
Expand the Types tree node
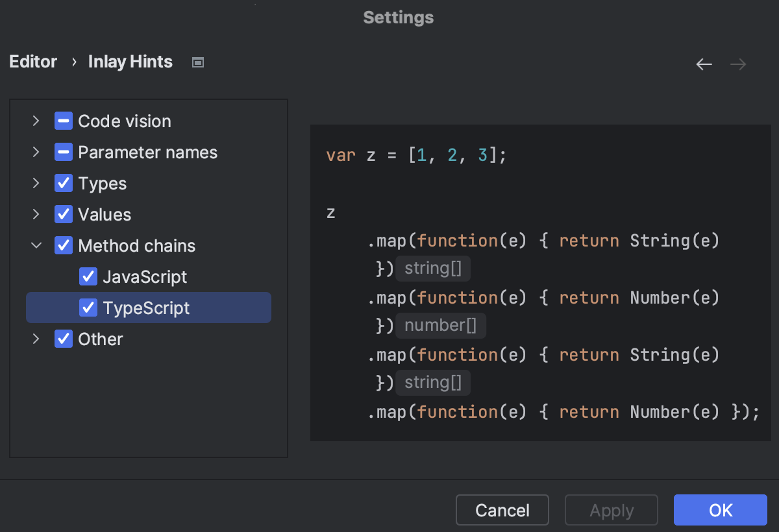[36, 183]
